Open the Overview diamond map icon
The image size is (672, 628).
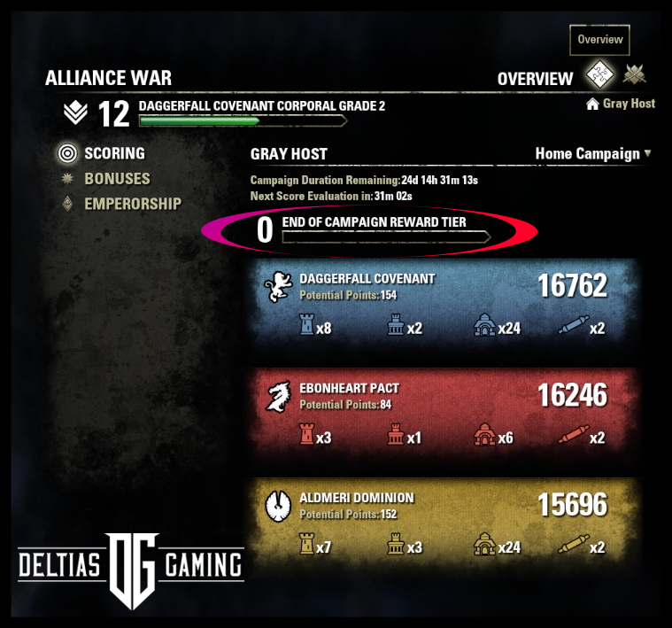(x=599, y=74)
